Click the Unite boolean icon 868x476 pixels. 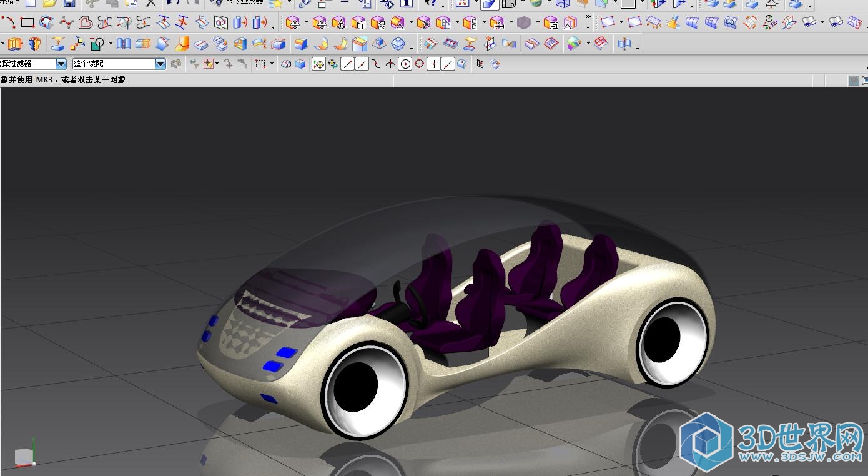(97, 44)
